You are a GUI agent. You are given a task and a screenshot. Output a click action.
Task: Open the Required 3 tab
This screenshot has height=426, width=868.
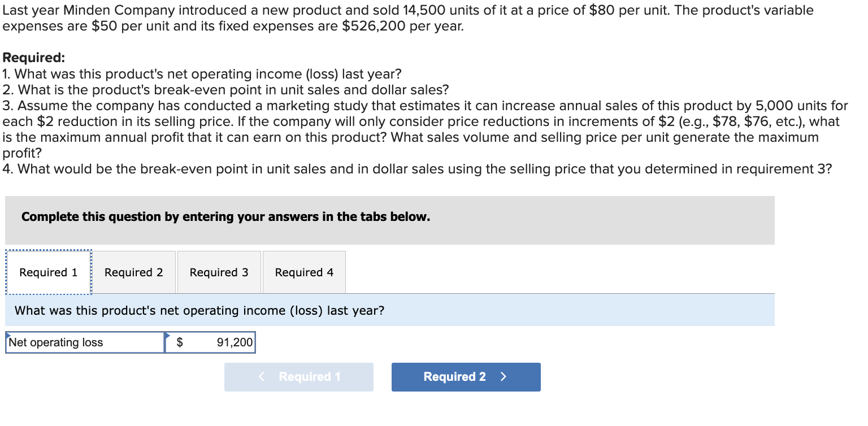click(x=219, y=272)
